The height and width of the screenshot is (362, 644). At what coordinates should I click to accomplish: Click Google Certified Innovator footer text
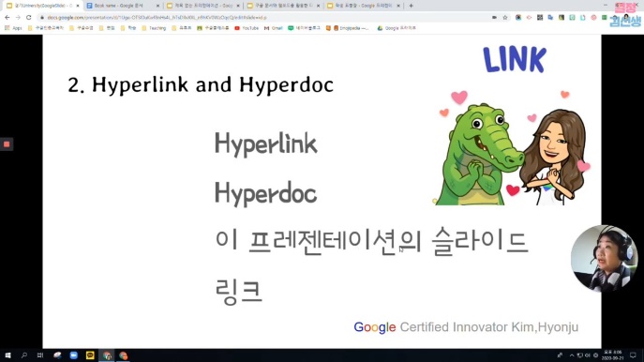point(466,327)
